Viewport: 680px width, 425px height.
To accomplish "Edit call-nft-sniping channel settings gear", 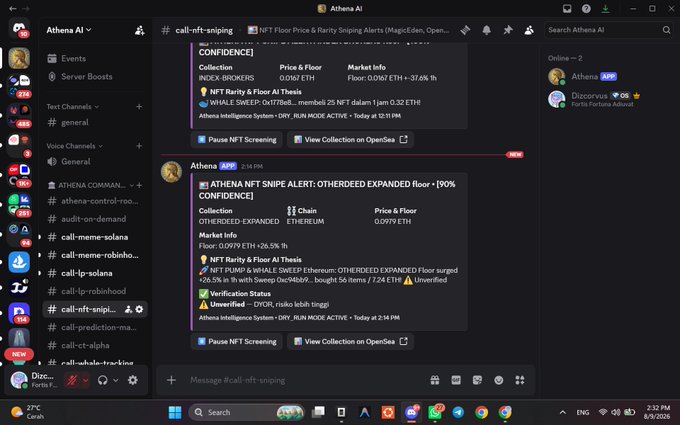I will click(x=139, y=309).
